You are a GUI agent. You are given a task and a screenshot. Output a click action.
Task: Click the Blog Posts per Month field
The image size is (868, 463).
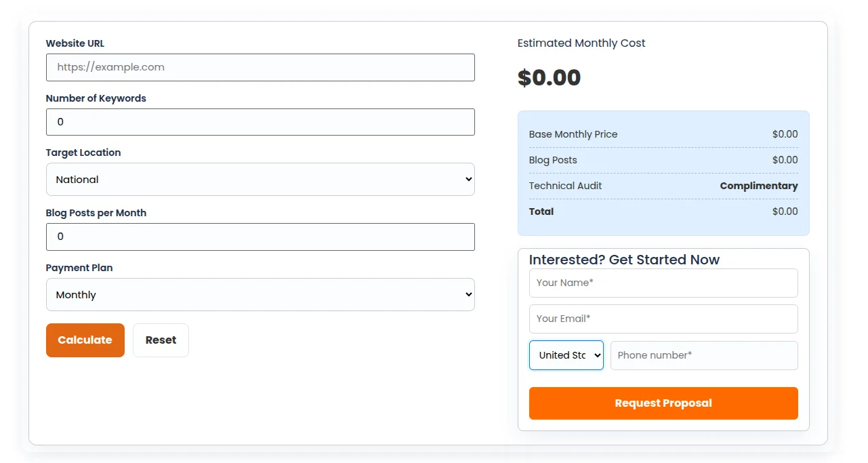(260, 237)
